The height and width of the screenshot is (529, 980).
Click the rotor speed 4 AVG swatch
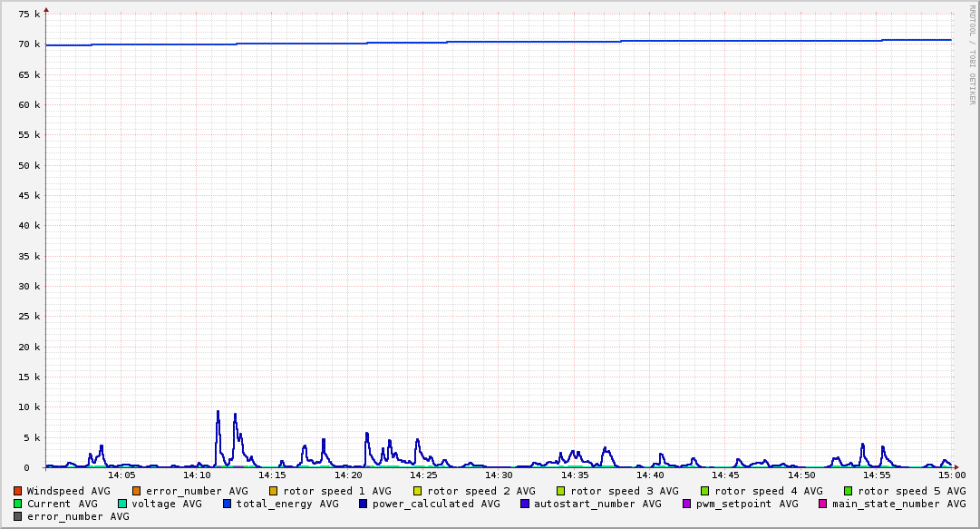(x=704, y=491)
